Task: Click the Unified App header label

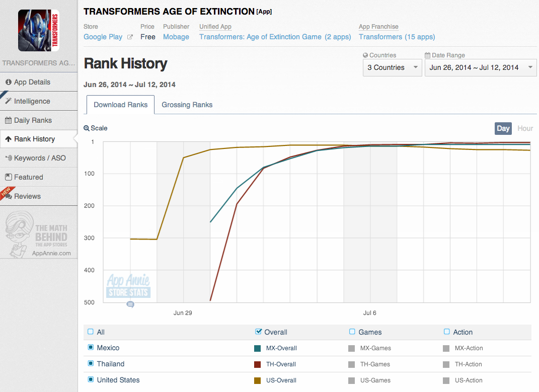Action: (x=215, y=27)
